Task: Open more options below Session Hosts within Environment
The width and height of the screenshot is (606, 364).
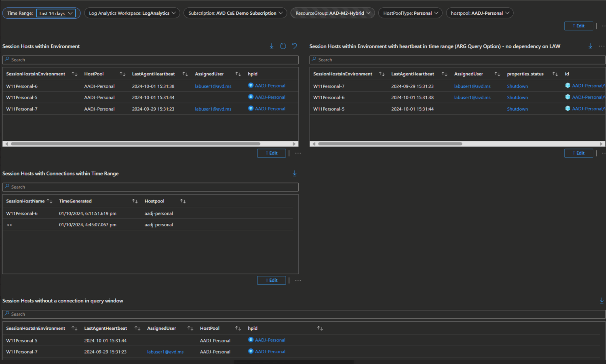Action: pos(298,153)
